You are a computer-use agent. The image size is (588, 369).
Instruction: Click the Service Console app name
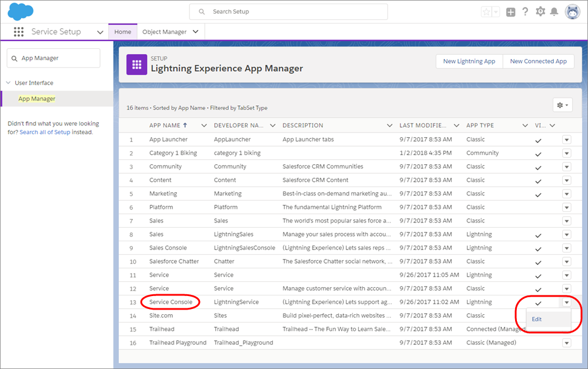[x=171, y=302]
